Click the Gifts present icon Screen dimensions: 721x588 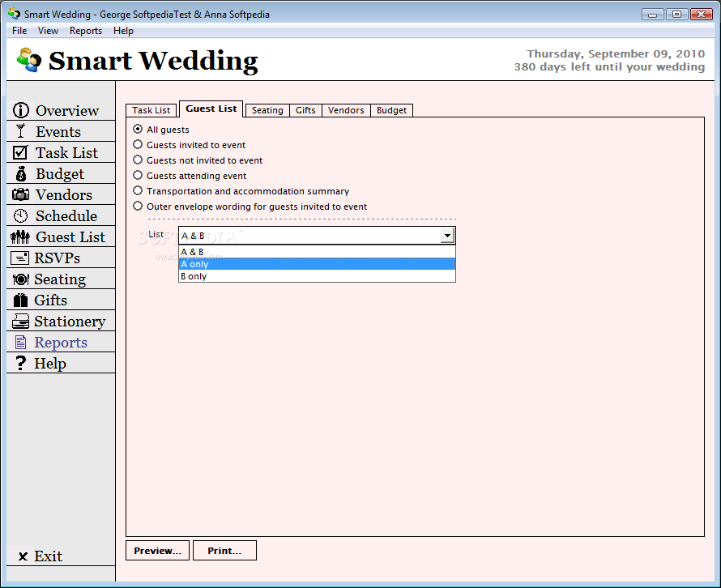tap(20, 300)
